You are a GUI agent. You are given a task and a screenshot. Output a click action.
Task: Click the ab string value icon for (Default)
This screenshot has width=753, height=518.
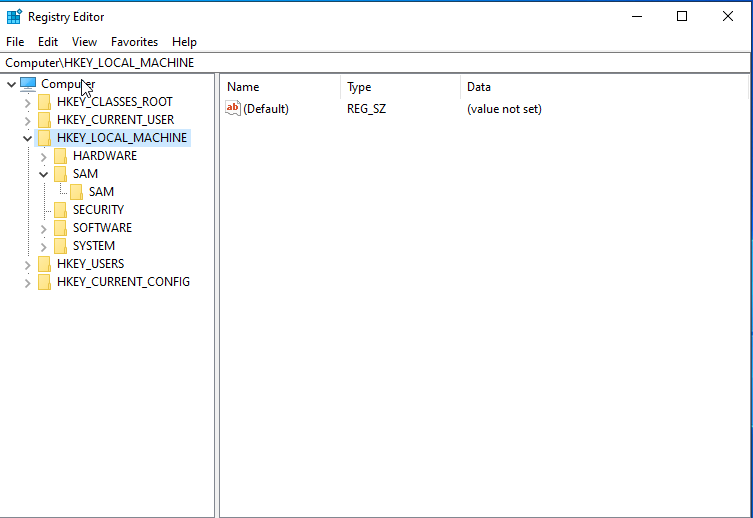(x=233, y=108)
